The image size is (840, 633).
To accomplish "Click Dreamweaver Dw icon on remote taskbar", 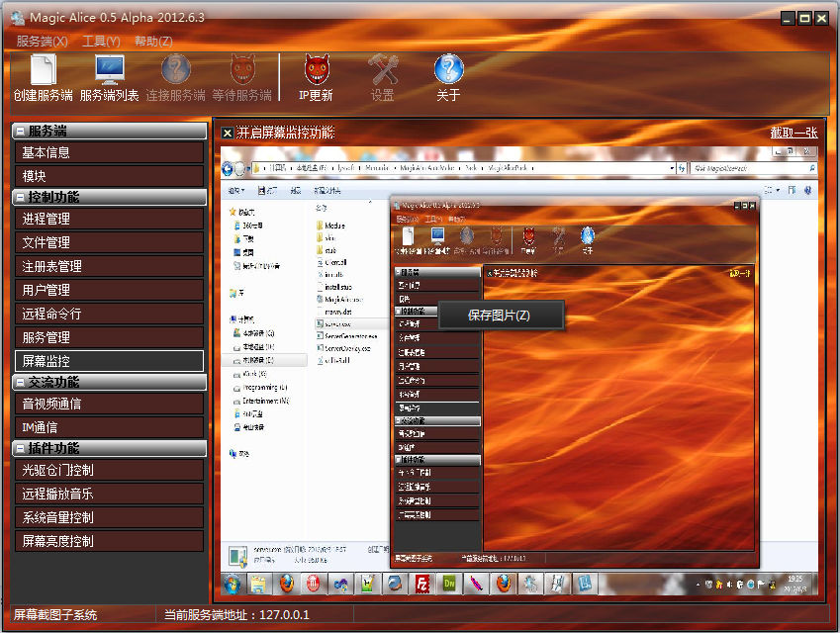I will coord(449,584).
